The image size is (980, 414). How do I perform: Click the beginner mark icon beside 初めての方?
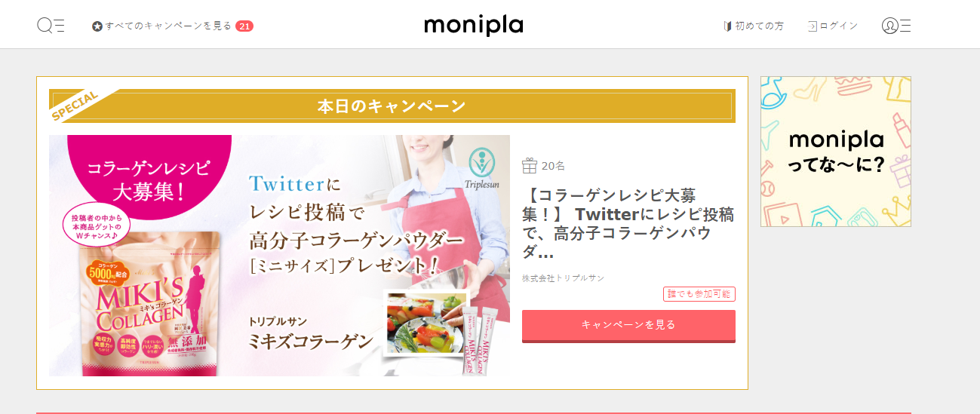[728, 26]
